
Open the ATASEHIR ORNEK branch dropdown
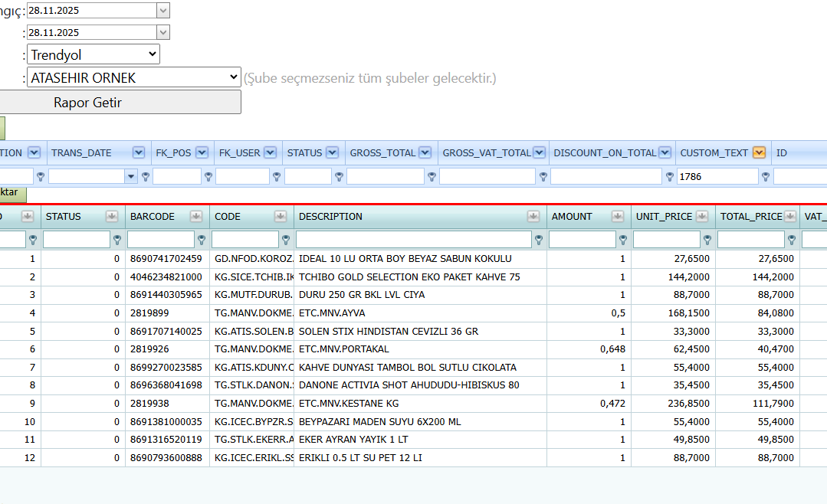pyautogui.click(x=134, y=77)
